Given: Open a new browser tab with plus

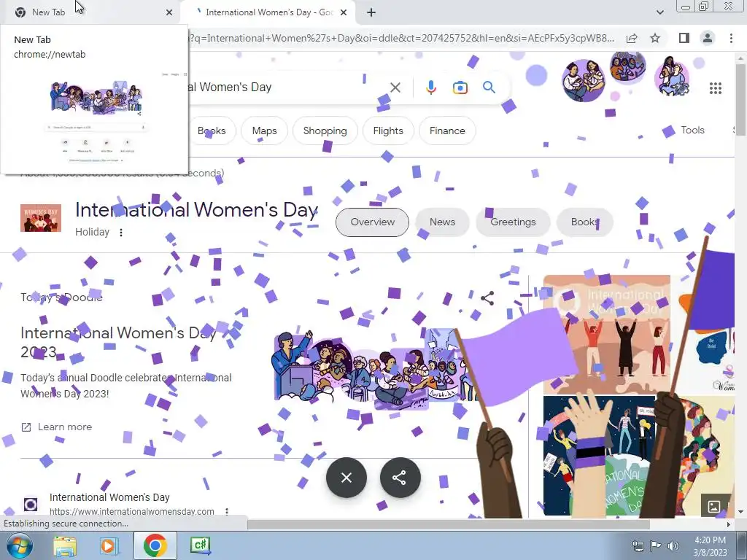Looking at the screenshot, I should (371, 12).
